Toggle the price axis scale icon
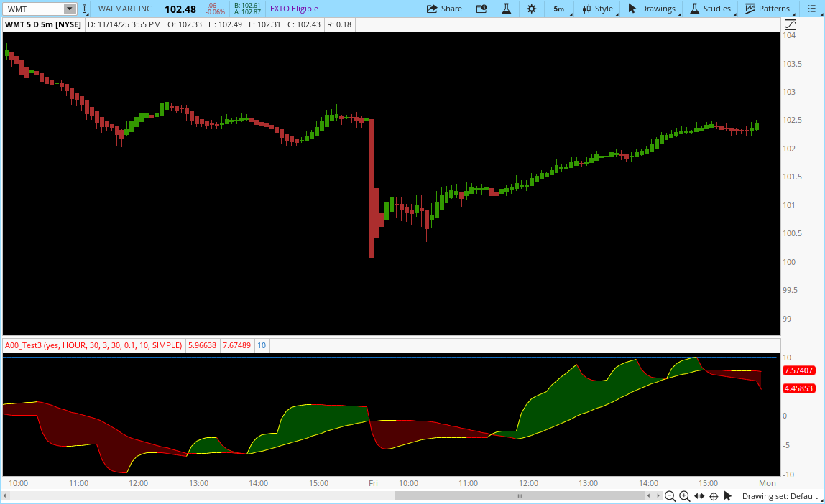This screenshot has width=825, height=504. [790, 24]
